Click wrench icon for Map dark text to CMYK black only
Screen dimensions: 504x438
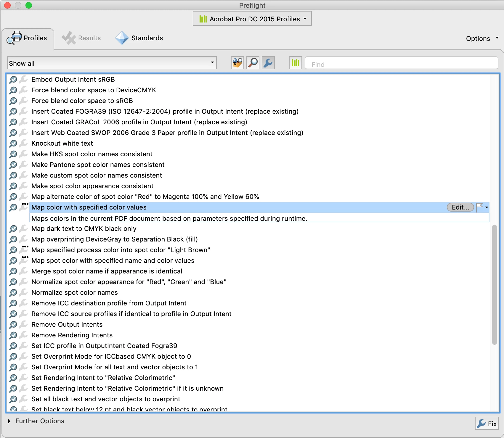23,228
